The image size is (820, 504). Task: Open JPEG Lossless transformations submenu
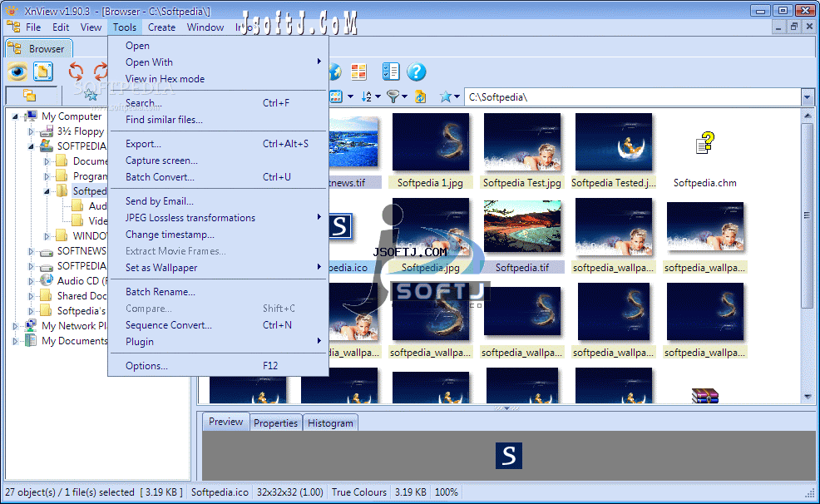(218, 218)
